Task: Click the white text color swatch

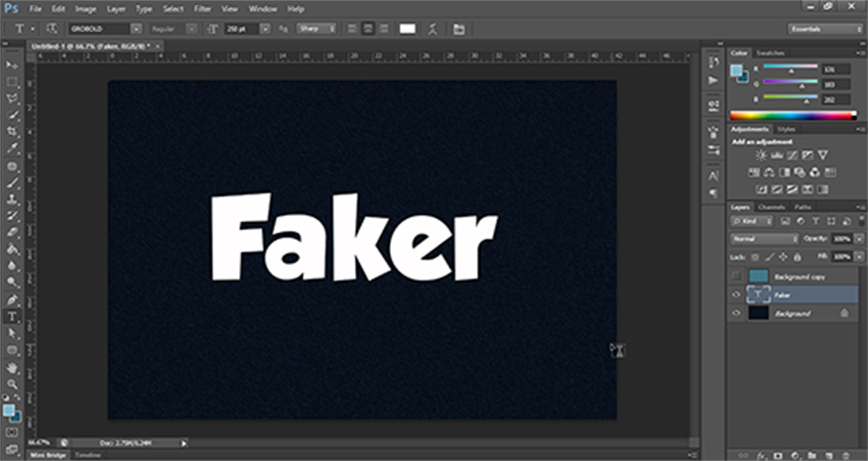Action: click(x=407, y=29)
